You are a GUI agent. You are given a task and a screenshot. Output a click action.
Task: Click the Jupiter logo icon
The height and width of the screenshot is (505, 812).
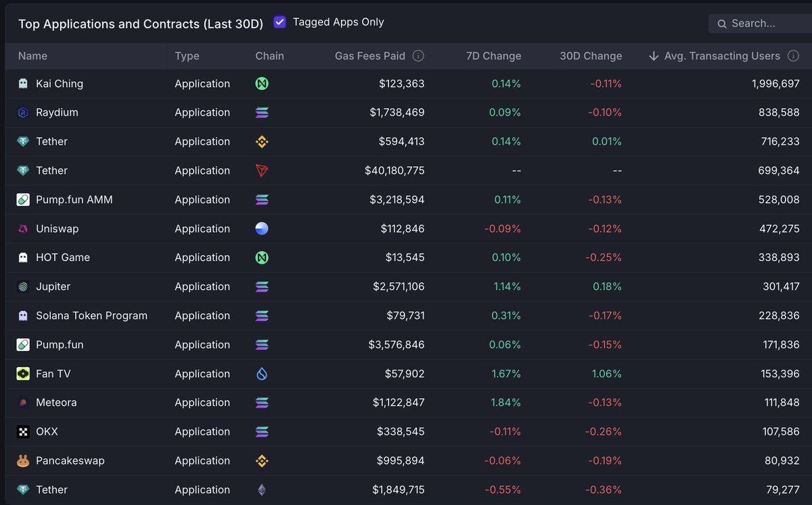(23, 287)
